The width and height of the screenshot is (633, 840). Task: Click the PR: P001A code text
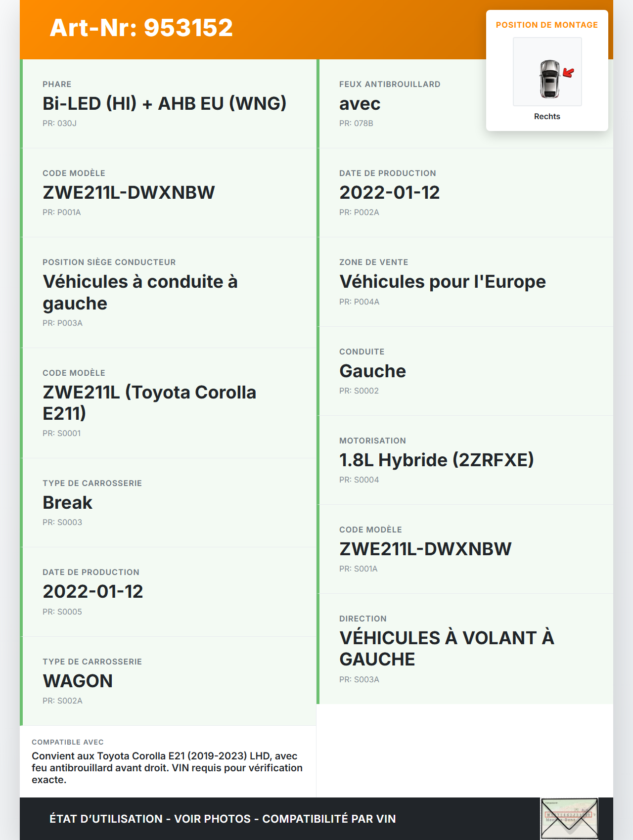pyautogui.click(x=62, y=213)
